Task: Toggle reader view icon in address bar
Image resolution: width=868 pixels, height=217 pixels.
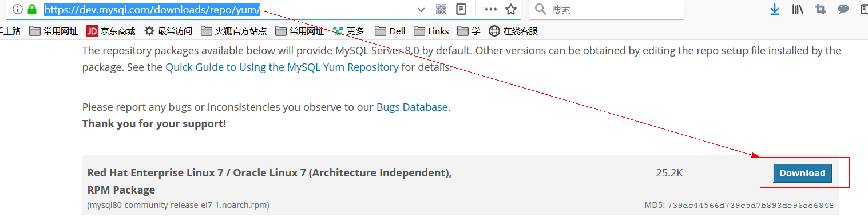Action: tap(461, 9)
